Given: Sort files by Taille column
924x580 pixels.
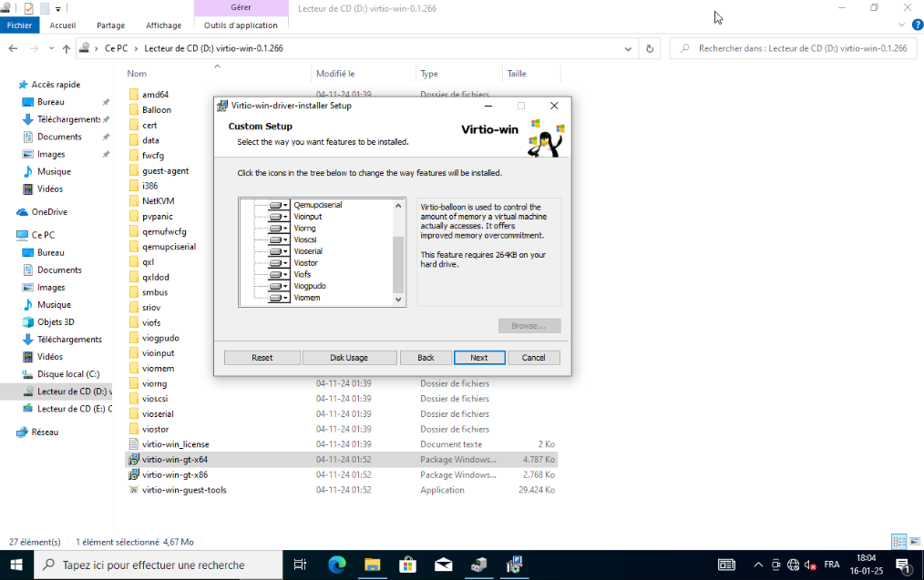Looking at the screenshot, I should (x=517, y=74).
